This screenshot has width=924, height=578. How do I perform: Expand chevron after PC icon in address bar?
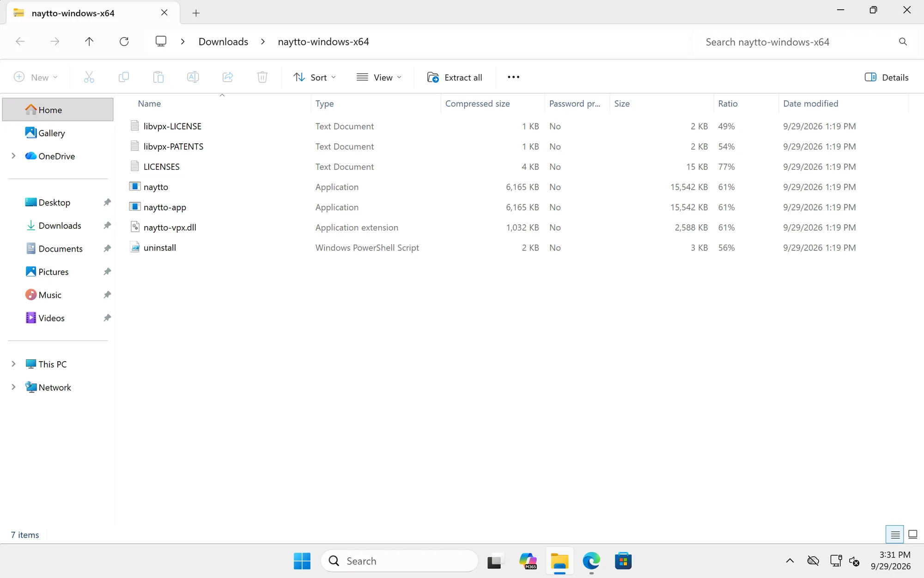183,42
